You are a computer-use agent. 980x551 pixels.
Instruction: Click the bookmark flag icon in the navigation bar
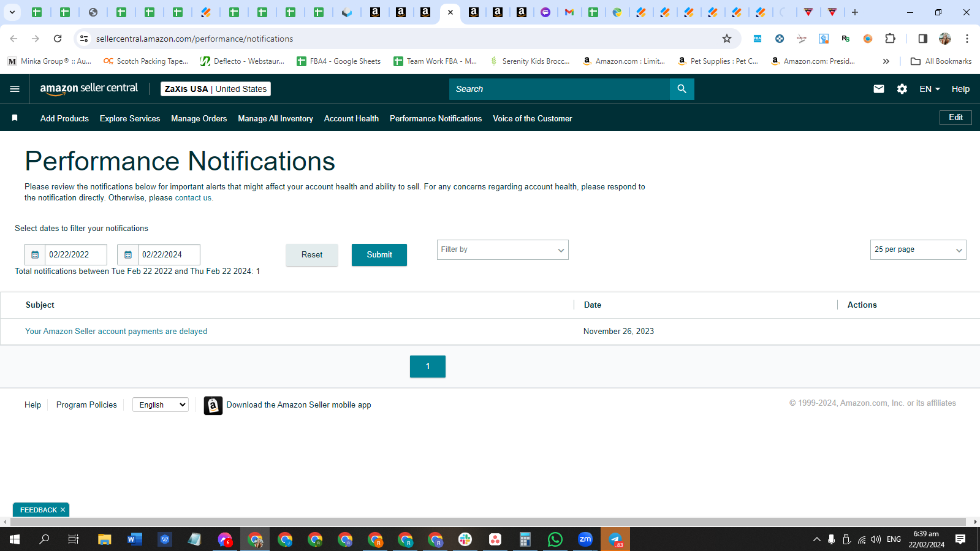15,118
